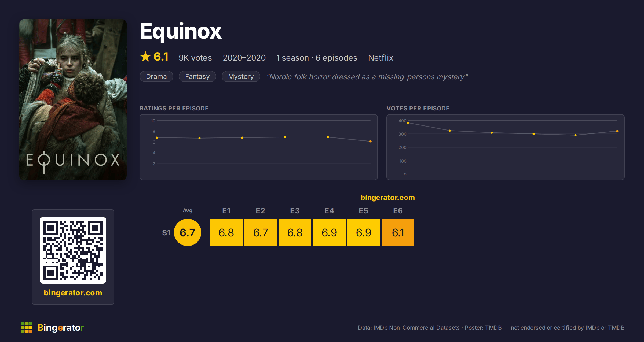
Task: Select the Drama genre tag
Action: click(156, 76)
